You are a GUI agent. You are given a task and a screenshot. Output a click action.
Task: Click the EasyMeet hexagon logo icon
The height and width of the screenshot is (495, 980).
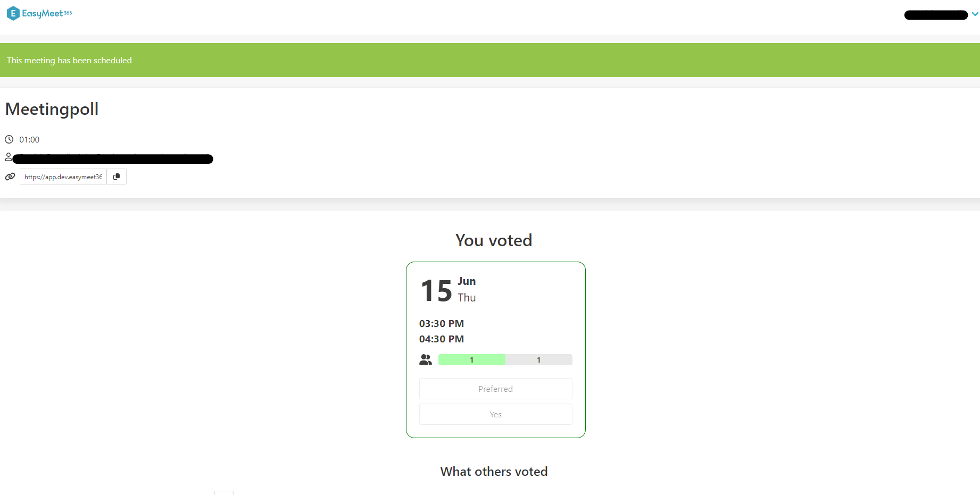13,13
